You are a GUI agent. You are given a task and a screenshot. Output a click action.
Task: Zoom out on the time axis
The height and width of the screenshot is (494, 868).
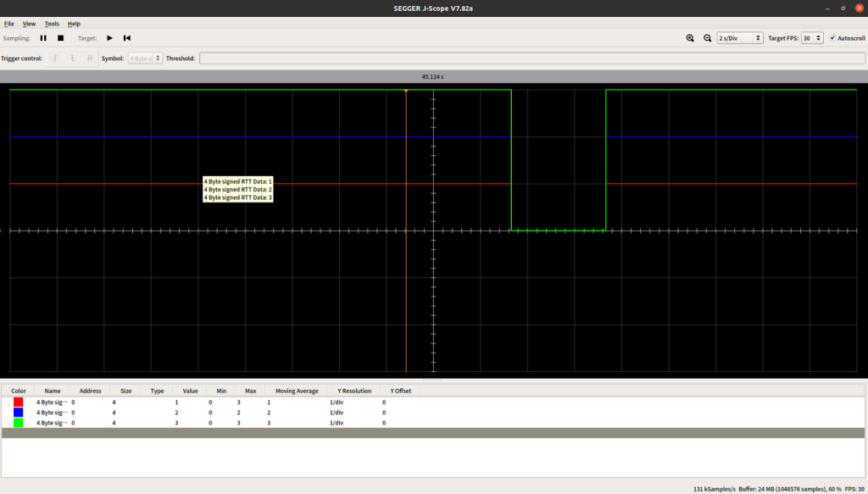pos(707,38)
